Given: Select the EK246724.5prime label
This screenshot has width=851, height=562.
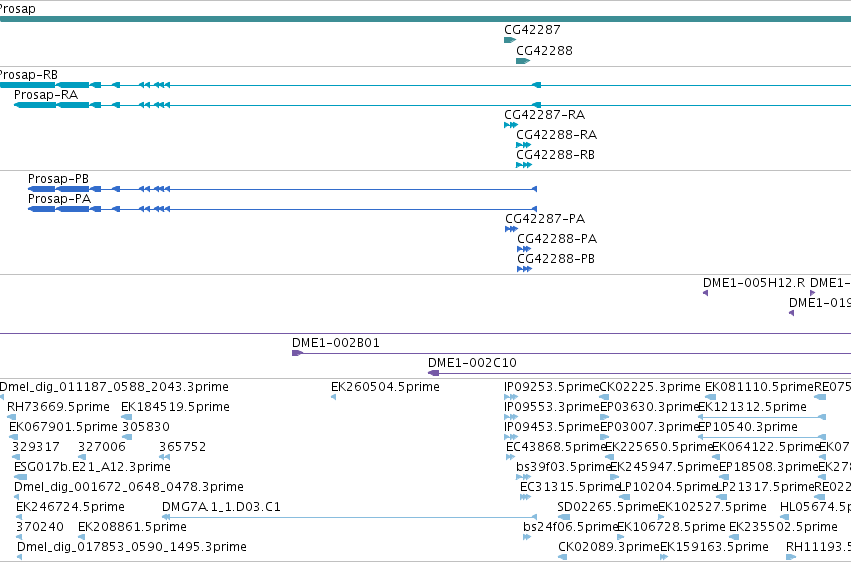Looking at the screenshot, I should tap(71, 507).
